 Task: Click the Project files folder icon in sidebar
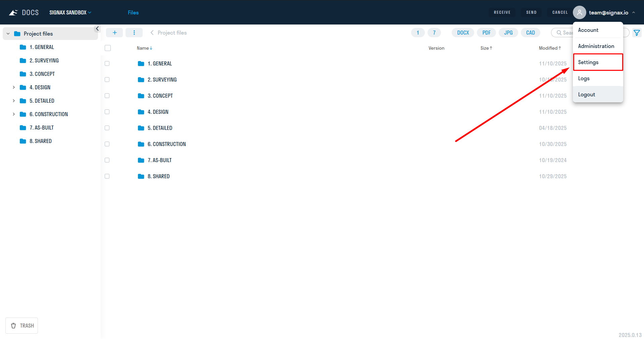click(x=17, y=34)
